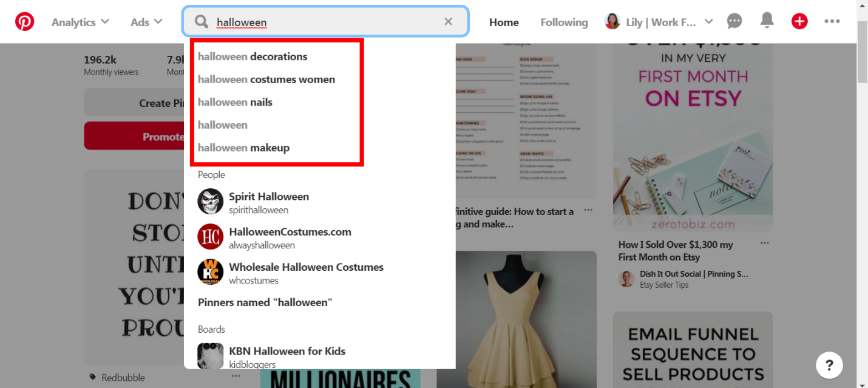The width and height of the screenshot is (868, 388).
Task: Open the three-dot more options menu in header
Action: coord(832,22)
